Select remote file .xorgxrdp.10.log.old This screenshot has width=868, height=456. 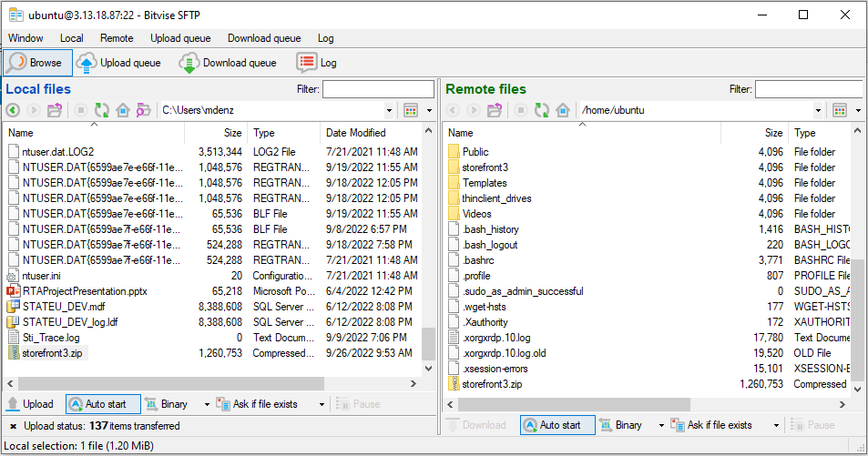click(505, 353)
